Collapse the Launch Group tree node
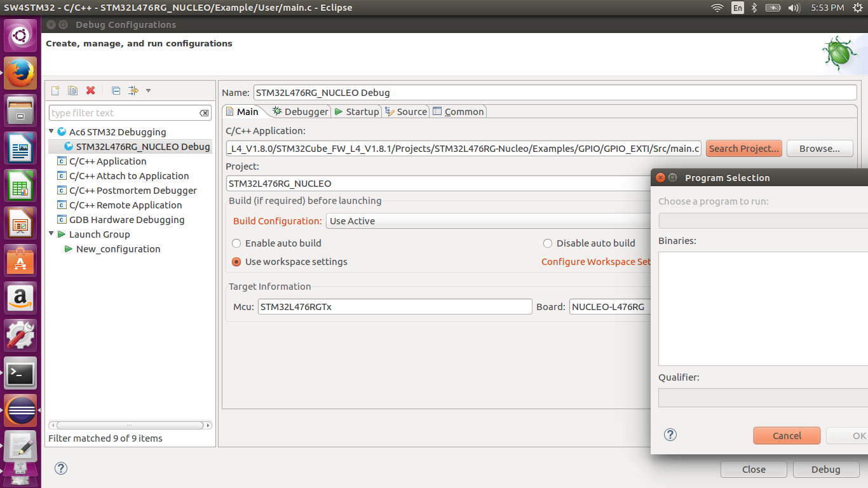The image size is (868, 488). coord(51,234)
